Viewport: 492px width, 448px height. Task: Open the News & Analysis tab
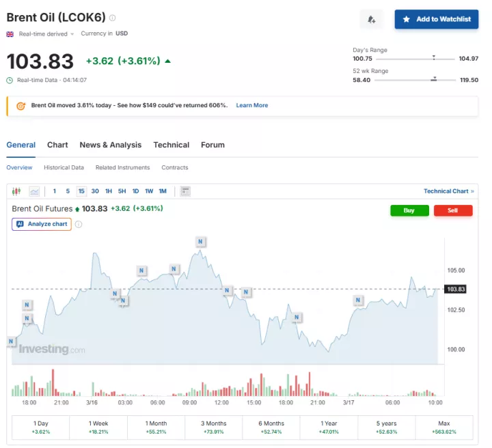click(x=110, y=145)
